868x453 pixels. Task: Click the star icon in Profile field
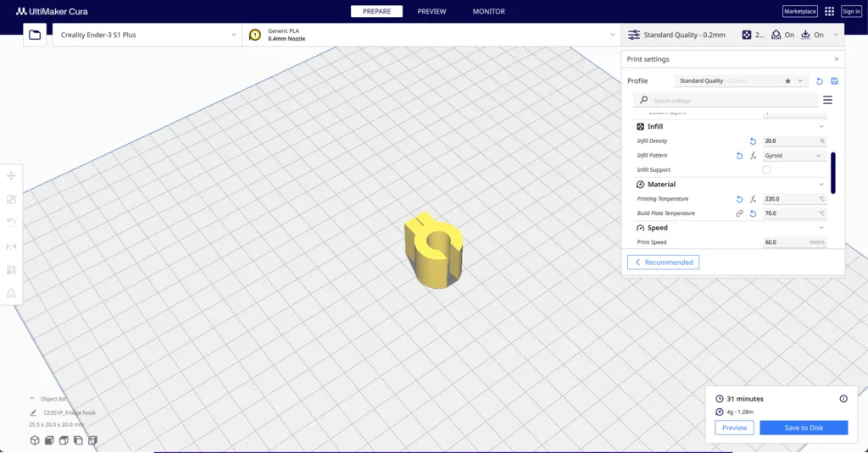click(787, 80)
